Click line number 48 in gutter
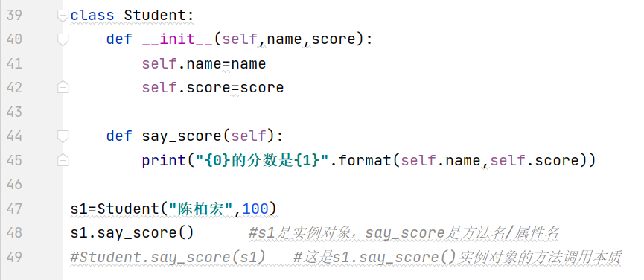644x280 pixels. 15,233
